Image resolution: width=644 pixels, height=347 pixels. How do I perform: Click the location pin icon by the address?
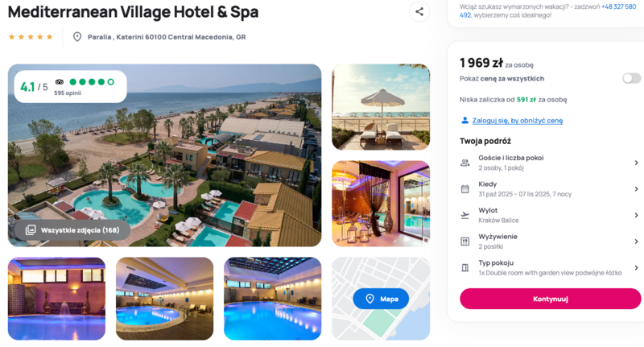click(x=76, y=37)
